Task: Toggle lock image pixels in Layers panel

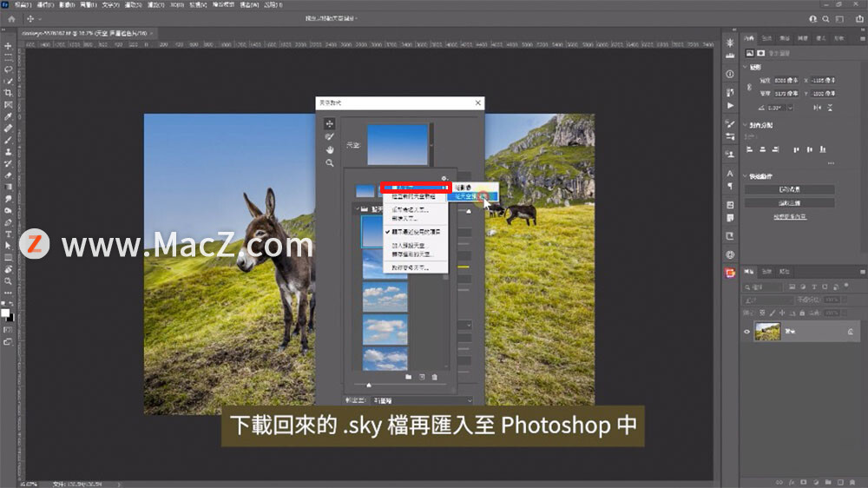Action: [x=773, y=313]
